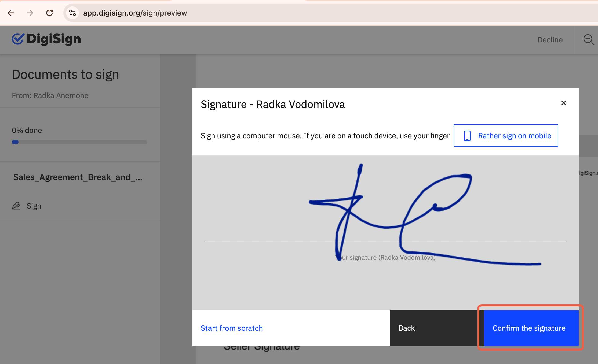Navigate back in the browser
The height and width of the screenshot is (364, 598).
[x=11, y=13]
